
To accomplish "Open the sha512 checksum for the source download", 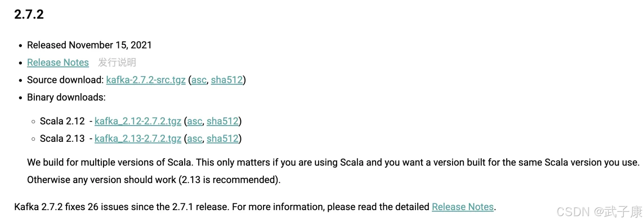I will pos(227,80).
